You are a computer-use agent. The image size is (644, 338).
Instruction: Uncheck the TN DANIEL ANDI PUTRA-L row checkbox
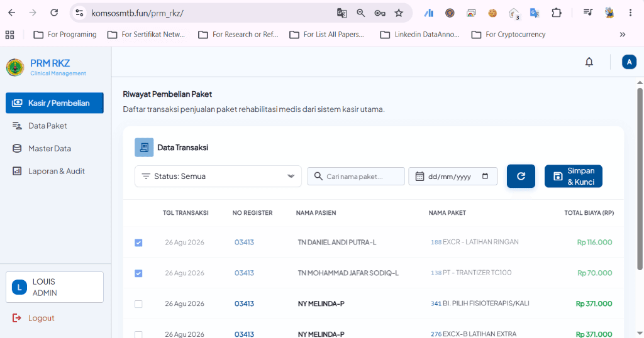138,243
